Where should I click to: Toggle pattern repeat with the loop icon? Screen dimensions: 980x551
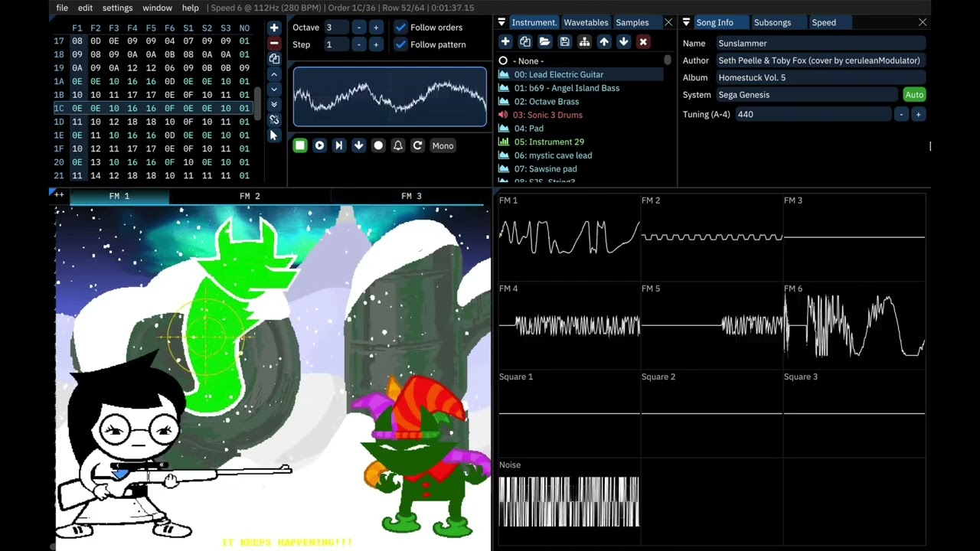tap(417, 145)
